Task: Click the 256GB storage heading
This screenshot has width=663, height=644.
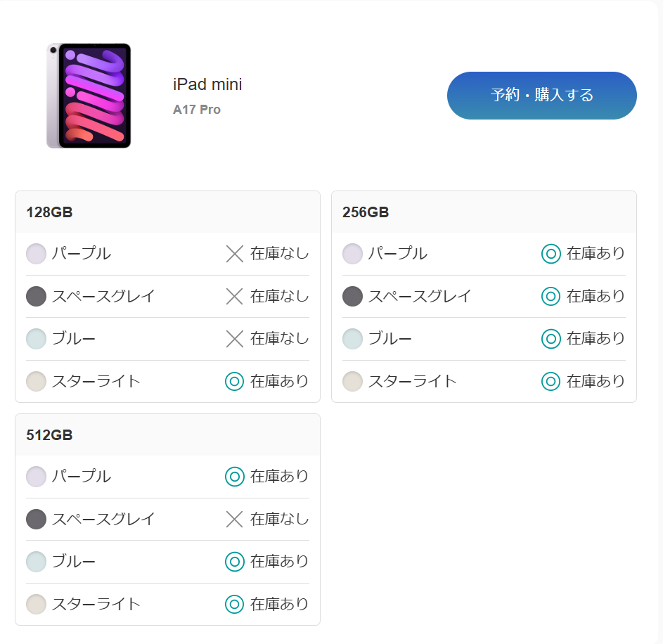Action: [366, 212]
